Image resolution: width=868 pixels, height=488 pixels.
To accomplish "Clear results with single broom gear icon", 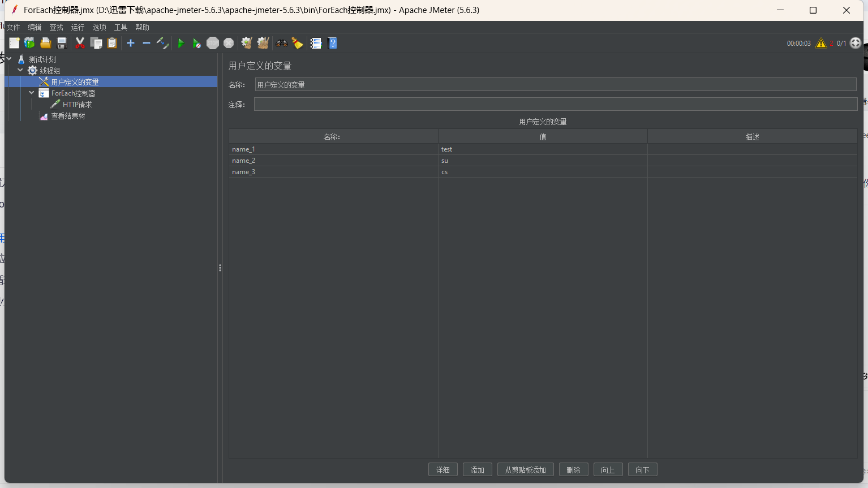I will pos(246,43).
